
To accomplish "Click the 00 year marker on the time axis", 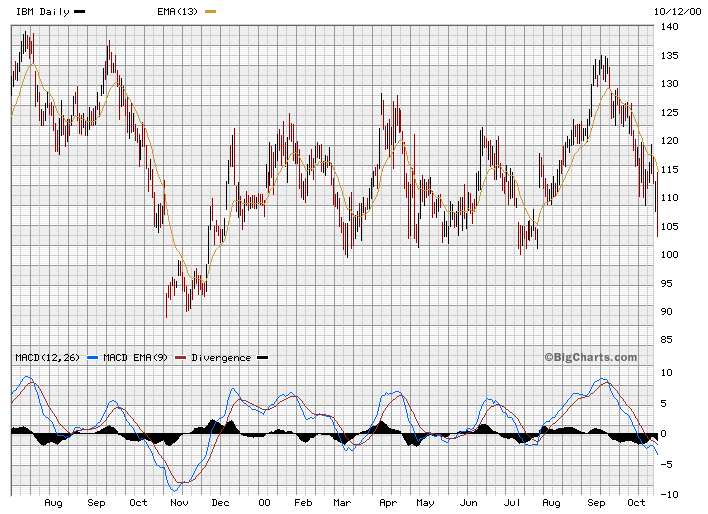I will click(264, 504).
